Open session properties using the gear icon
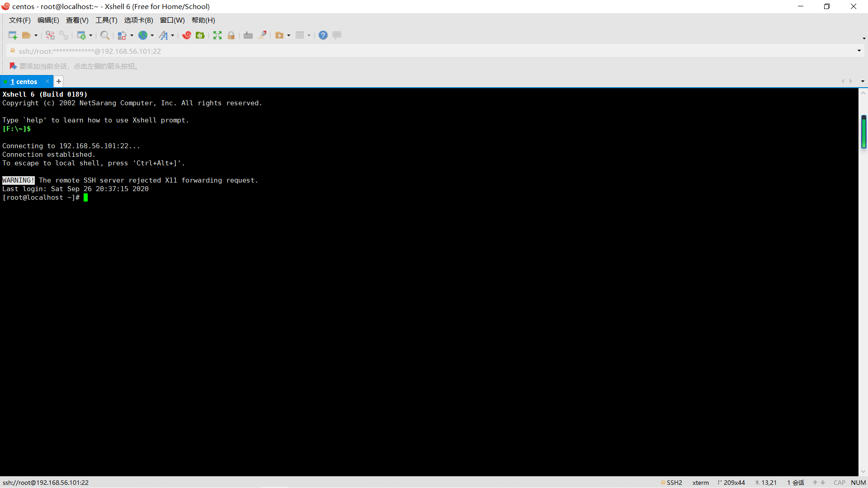Viewport: 868px width, 488px height. [x=82, y=35]
